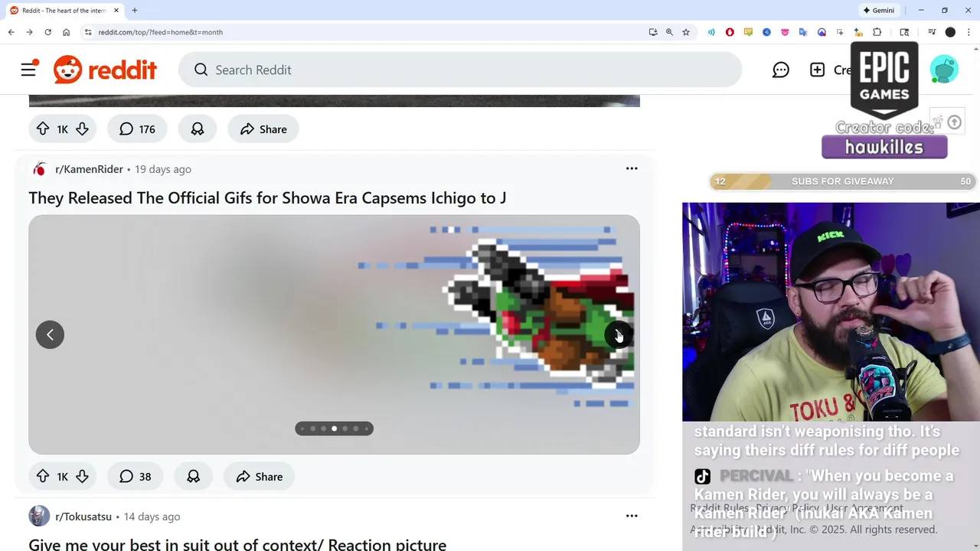Open options menu for r/Tokusatsu post

632,516
